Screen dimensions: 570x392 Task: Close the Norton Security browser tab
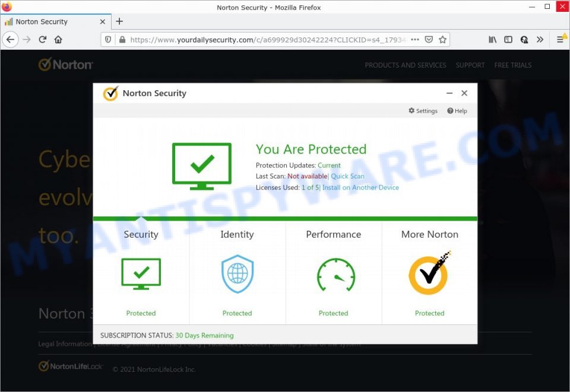pyautogui.click(x=103, y=22)
